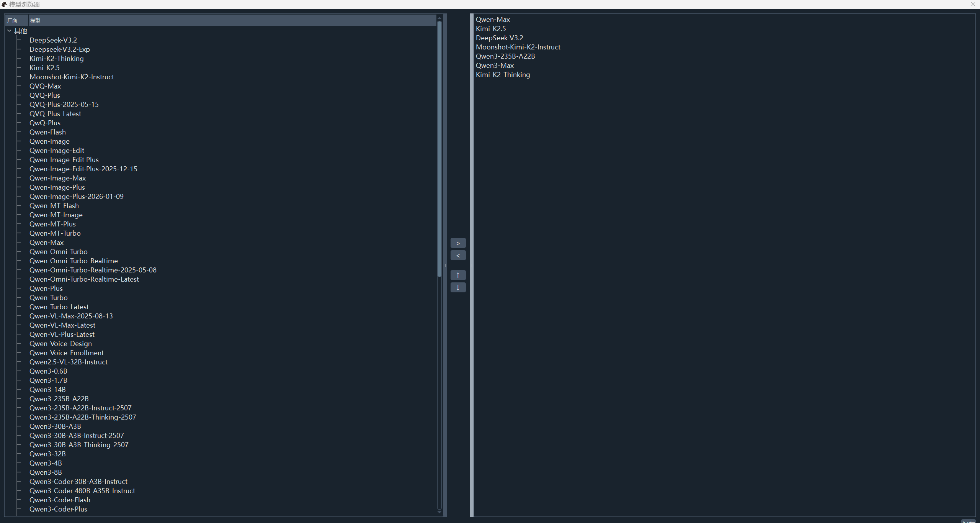The height and width of the screenshot is (523, 980).
Task: Select Qwen-Max in the right list
Action: coord(493,20)
